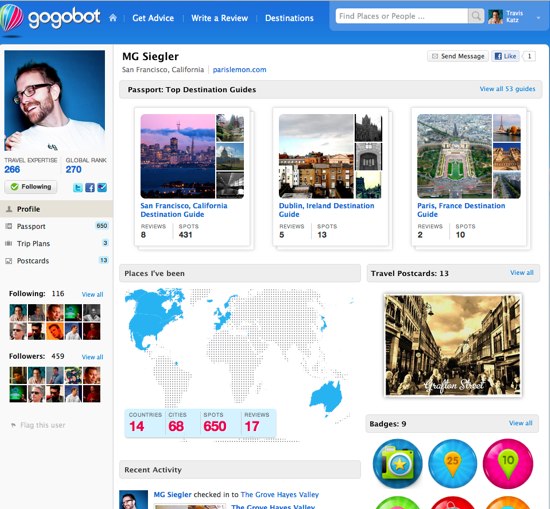The width and height of the screenshot is (550, 509).
Task: Click Dublin buildings guide photo
Action: point(316,156)
